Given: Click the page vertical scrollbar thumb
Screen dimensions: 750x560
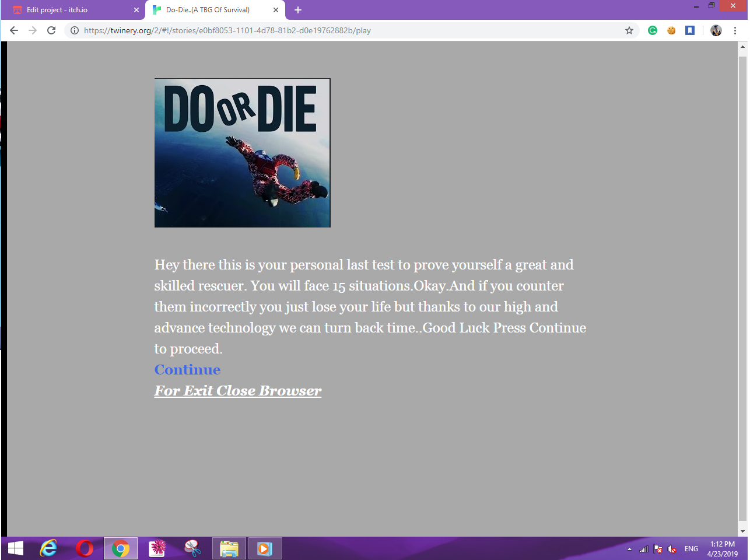Looking at the screenshot, I should 742,288.
